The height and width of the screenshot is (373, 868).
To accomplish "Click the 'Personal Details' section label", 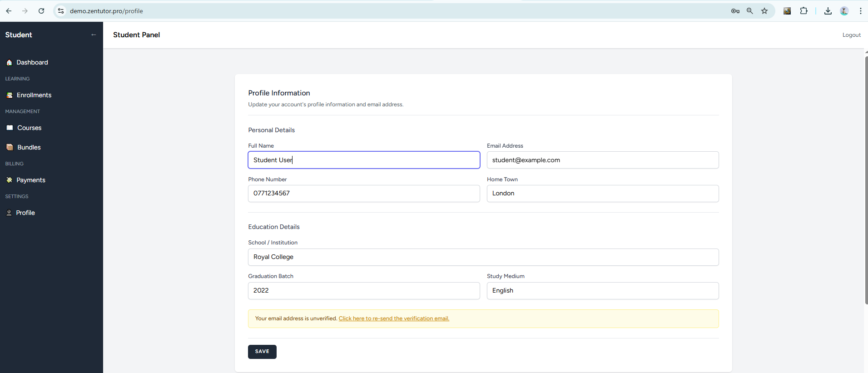I will 271,130.
